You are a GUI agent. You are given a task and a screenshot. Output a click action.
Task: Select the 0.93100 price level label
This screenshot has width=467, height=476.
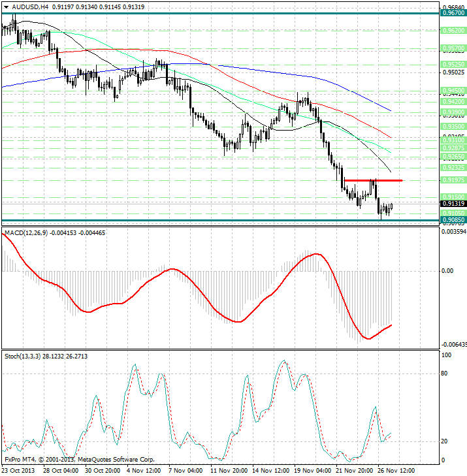[453, 140]
